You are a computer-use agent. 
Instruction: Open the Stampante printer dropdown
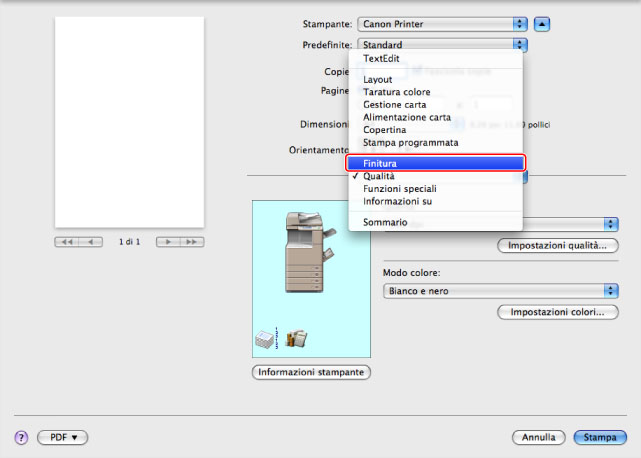click(x=442, y=23)
